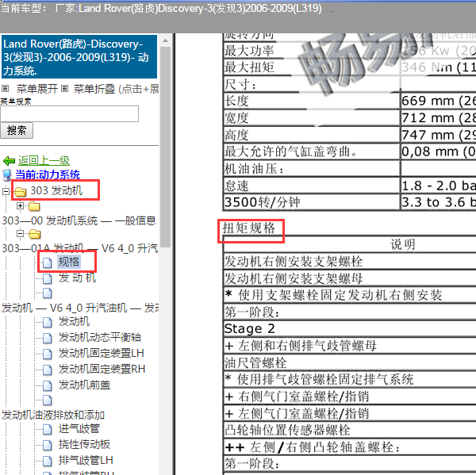Open the spaced 发 动 机 tree item
The height and width of the screenshot is (475, 476).
78,278
